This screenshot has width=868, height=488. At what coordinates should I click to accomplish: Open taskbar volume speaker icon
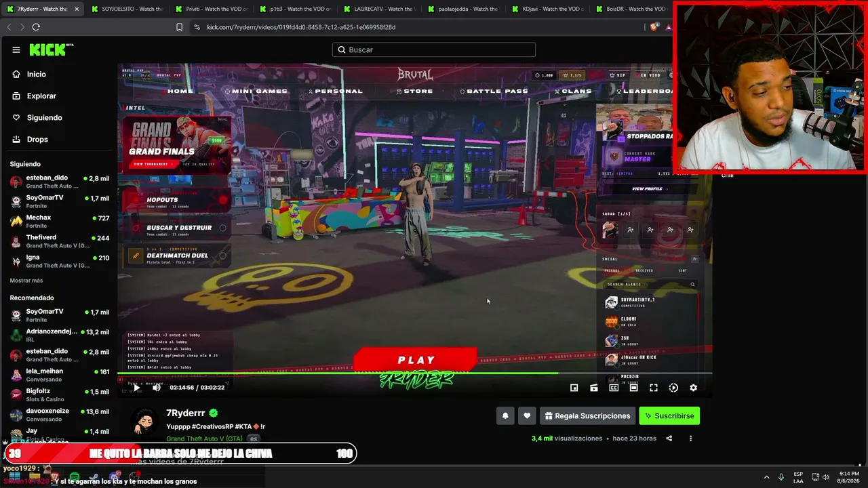click(x=826, y=477)
